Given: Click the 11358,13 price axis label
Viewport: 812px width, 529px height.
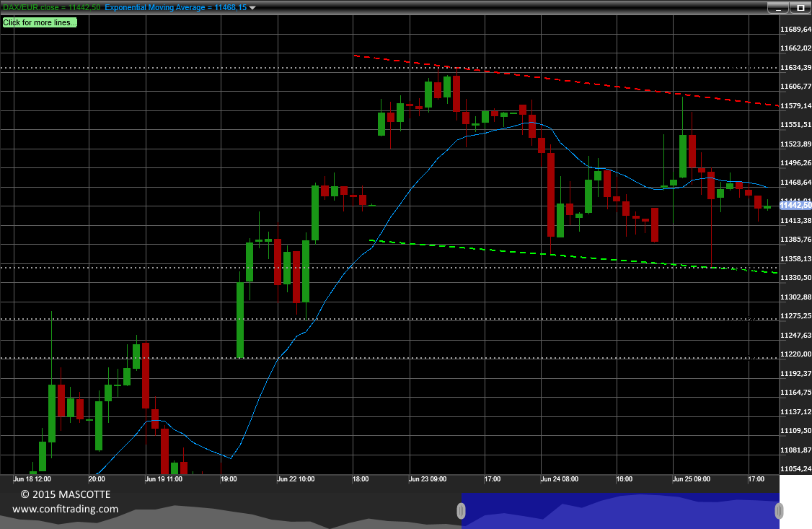Looking at the screenshot, I should coord(795,258).
